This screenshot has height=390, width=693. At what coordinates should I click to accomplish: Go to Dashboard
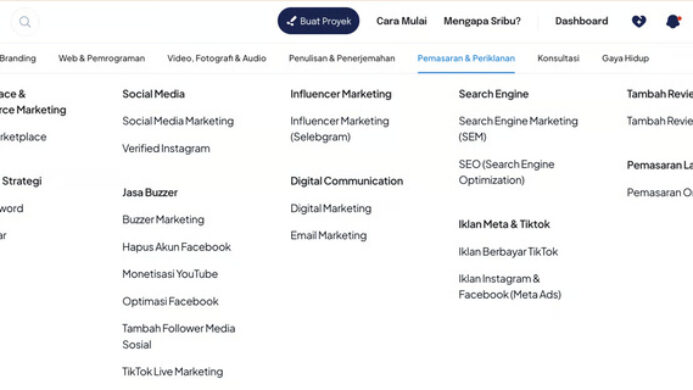581,21
